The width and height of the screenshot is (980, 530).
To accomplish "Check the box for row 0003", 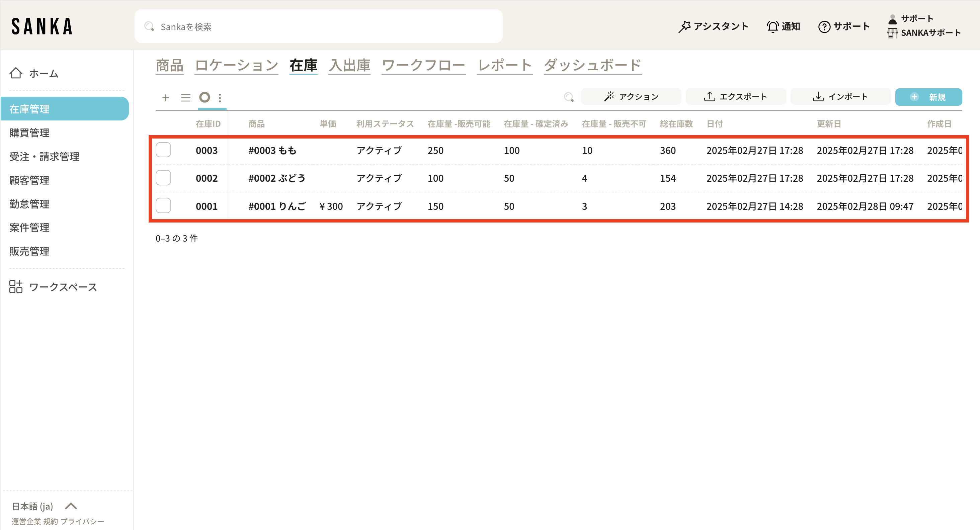I will [163, 150].
